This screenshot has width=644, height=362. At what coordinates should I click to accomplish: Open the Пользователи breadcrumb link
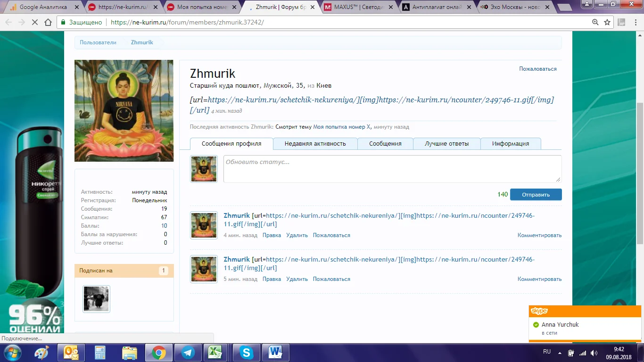click(98, 42)
